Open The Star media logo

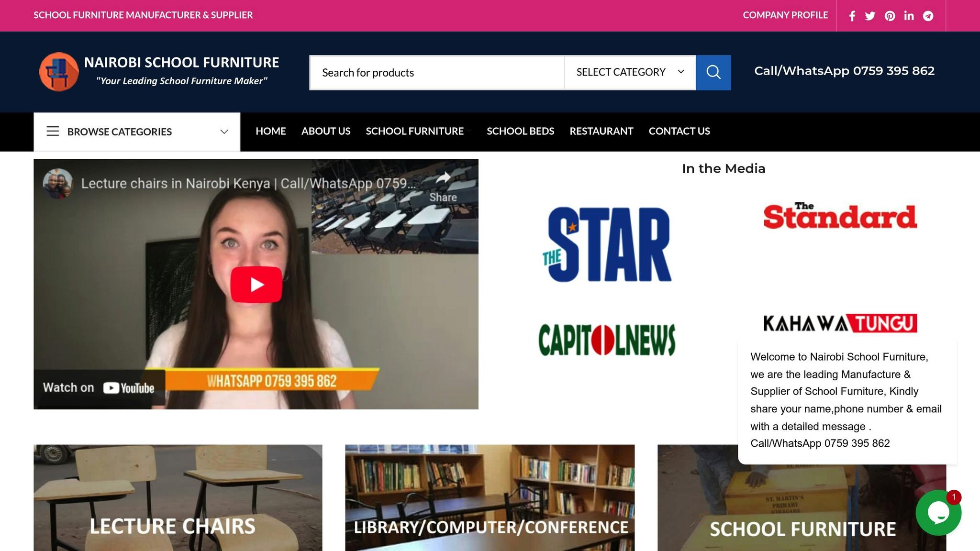(607, 244)
